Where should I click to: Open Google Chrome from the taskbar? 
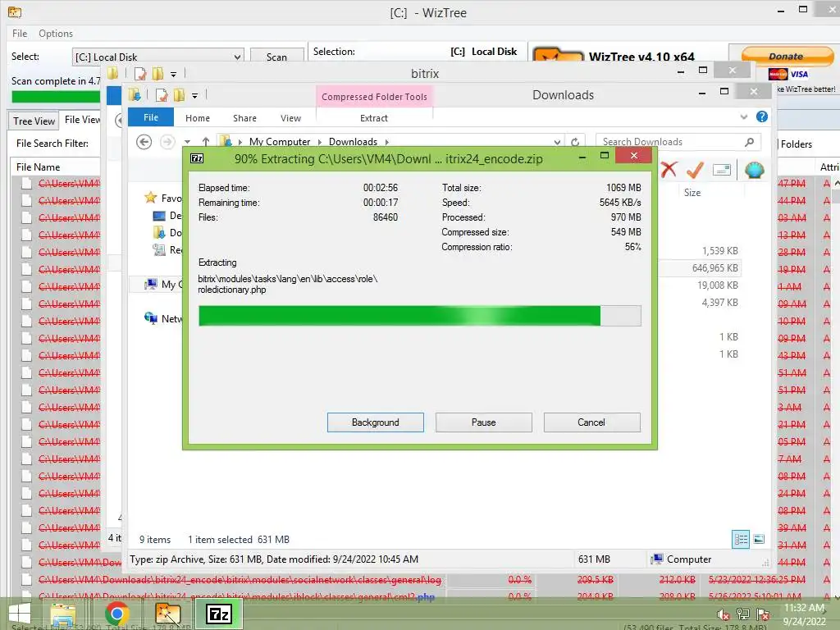116,614
